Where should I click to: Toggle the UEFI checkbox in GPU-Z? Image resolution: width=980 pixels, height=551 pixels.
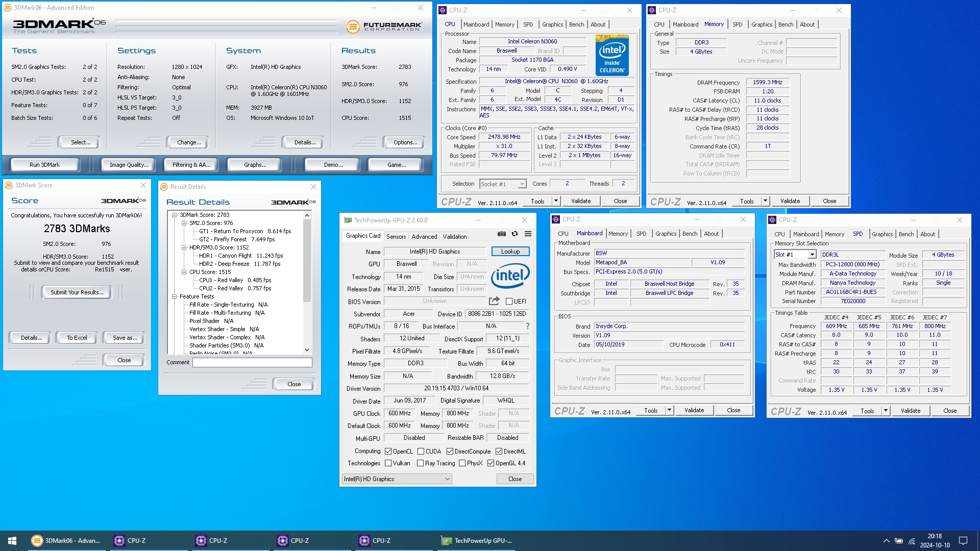(x=509, y=302)
